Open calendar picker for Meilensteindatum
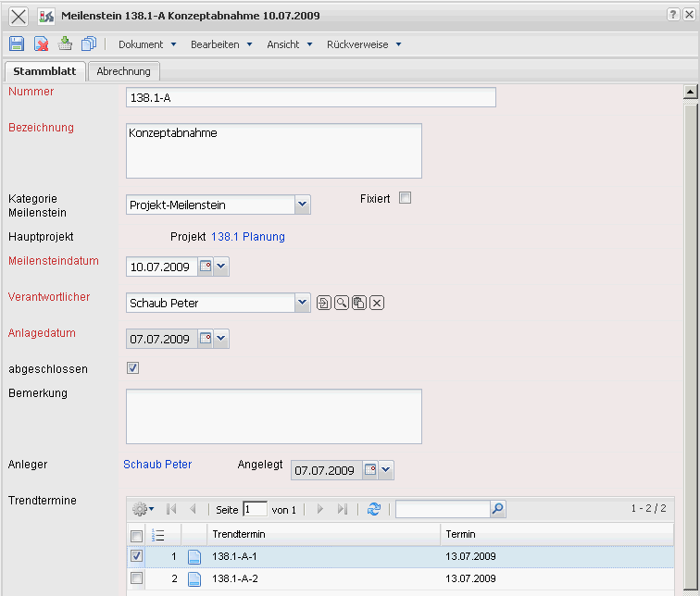The width and height of the screenshot is (700, 596). click(206, 267)
